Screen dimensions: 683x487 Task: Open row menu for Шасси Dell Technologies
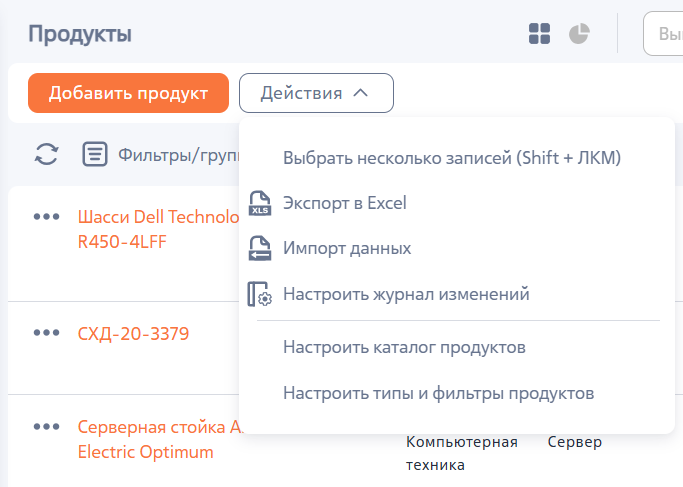(47, 216)
